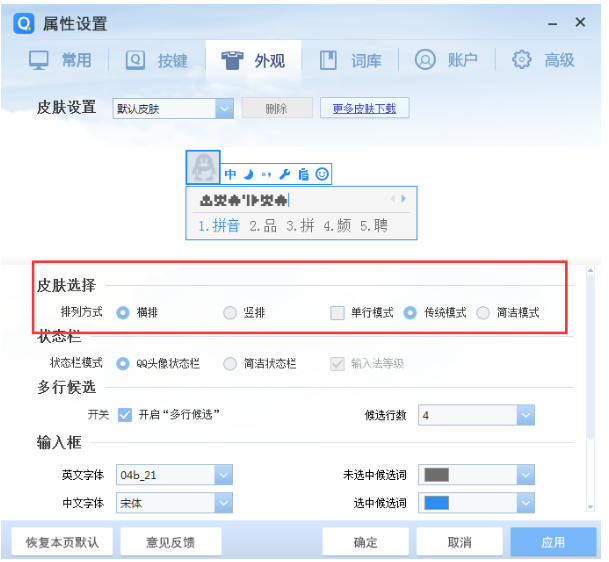Toggle the 单行模式 checkbox
Screen dimensions: 609x562
point(337,312)
